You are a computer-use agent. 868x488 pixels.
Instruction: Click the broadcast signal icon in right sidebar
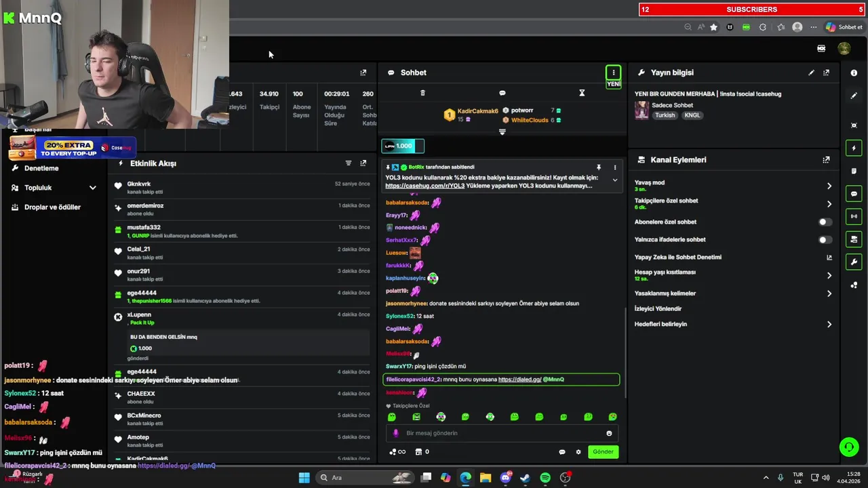[854, 216]
